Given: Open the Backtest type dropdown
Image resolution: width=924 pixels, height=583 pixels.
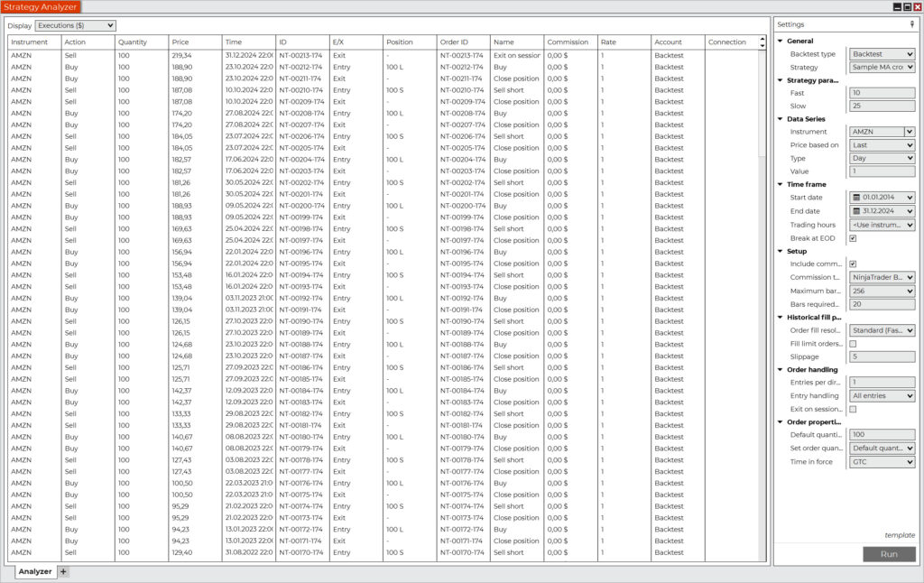Looking at the screenshot, I should (882, 54).
